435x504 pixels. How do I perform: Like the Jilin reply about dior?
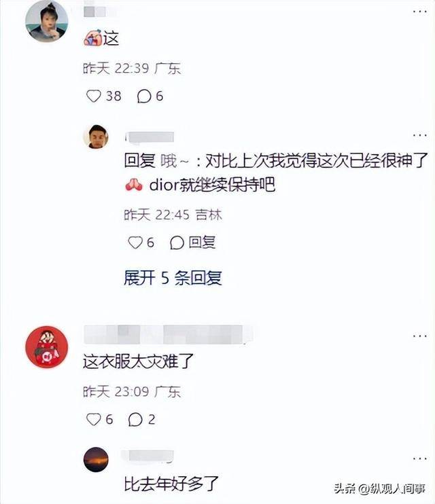[135, 242]
